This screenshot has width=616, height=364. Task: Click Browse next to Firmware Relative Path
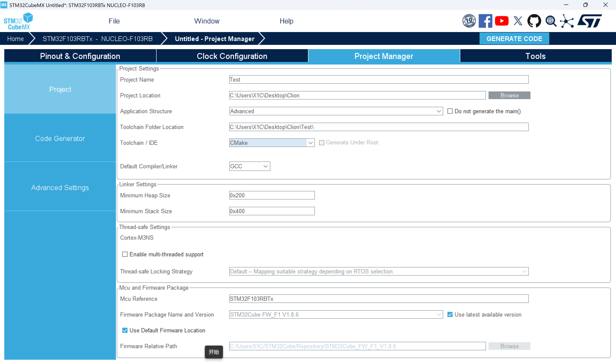[x=509, y=346]
